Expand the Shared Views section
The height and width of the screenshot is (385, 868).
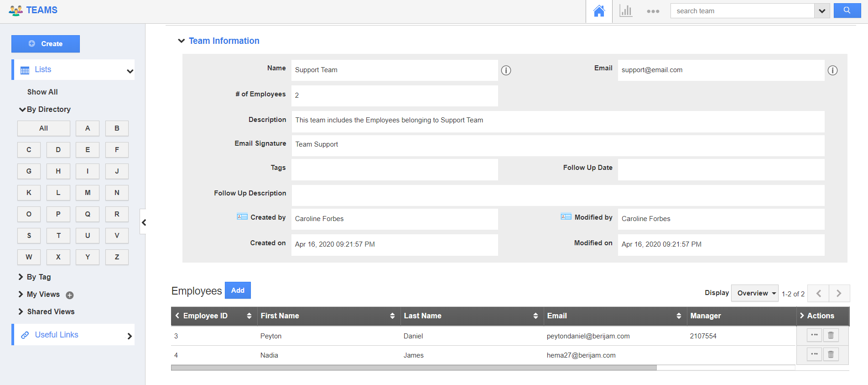tap(21, 311)
